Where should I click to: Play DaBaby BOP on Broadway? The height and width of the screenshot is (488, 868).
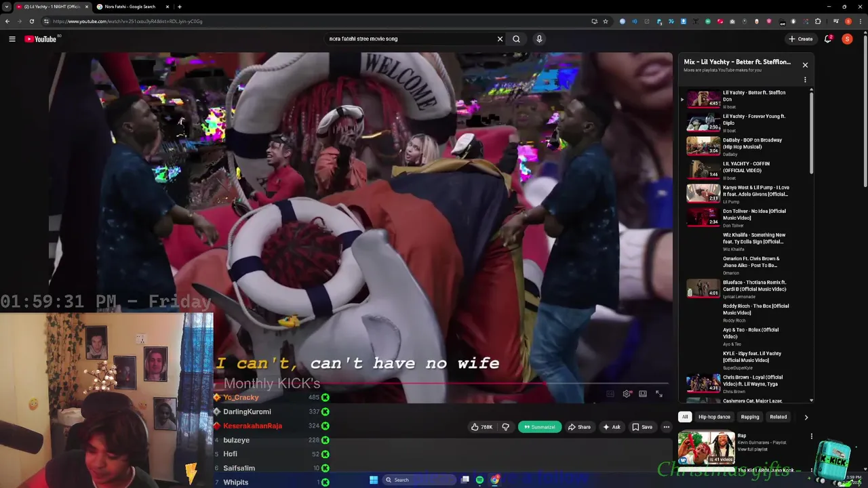click(738, 146)
